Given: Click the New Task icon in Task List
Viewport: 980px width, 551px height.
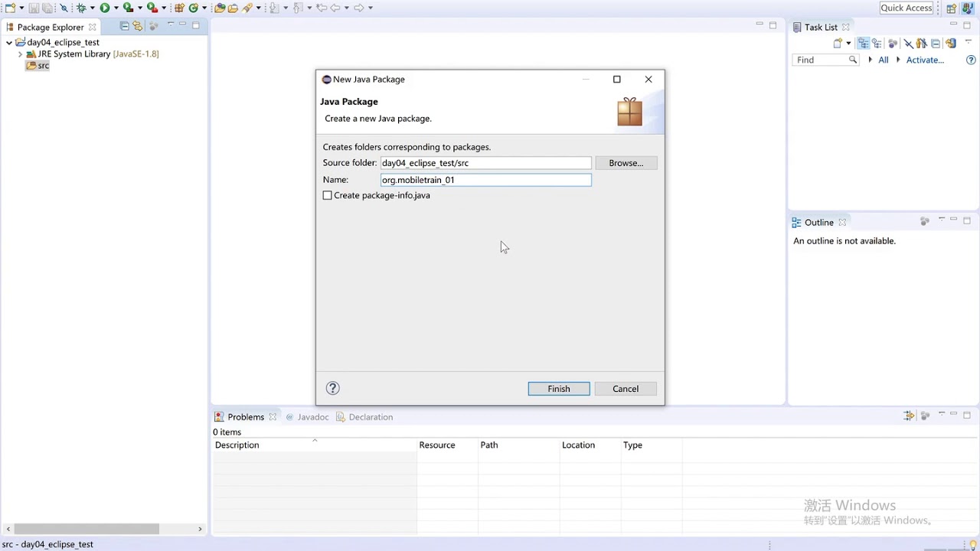Looking at the screenshot, I should 838,44.
